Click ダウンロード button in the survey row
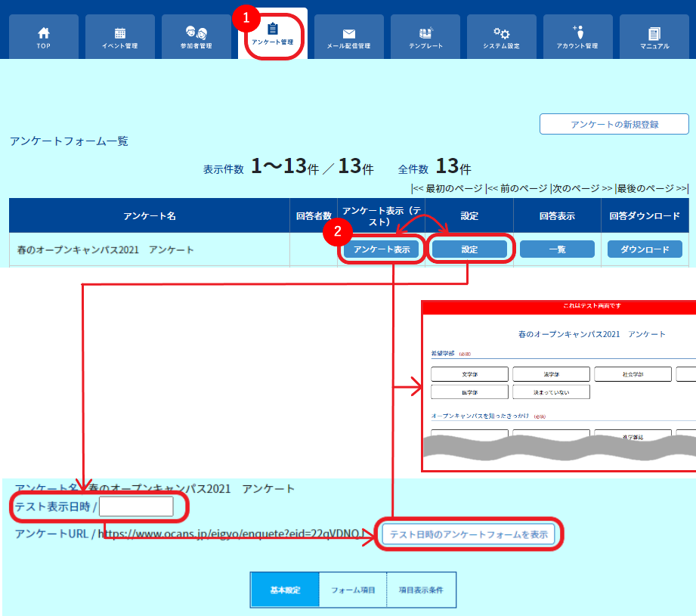696x616 pixels. (645, 249)
